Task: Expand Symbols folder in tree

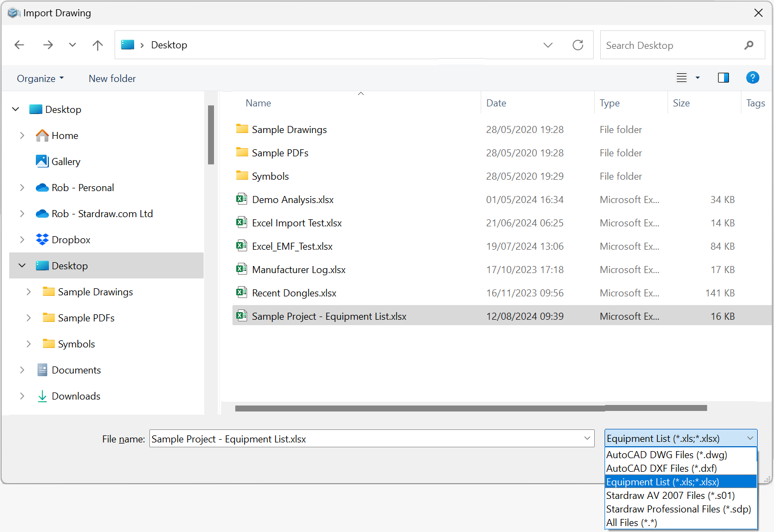Action: [29, 344]
